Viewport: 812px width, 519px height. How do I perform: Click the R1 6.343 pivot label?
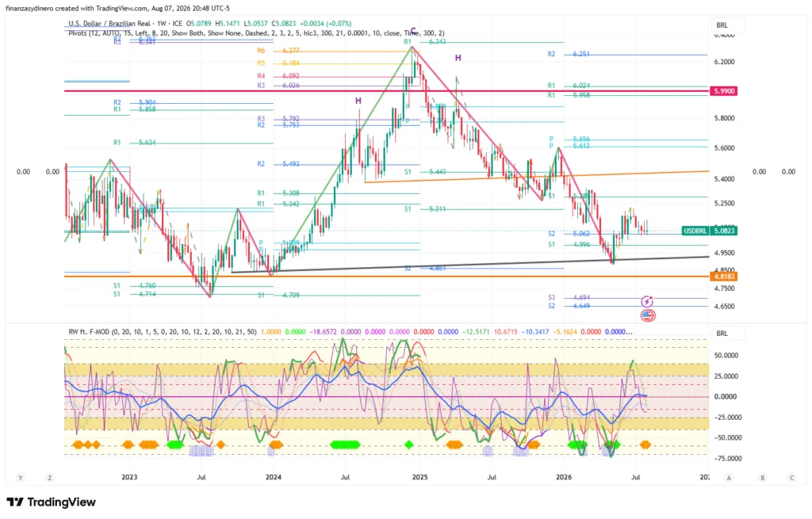click(x=425, y=41)
